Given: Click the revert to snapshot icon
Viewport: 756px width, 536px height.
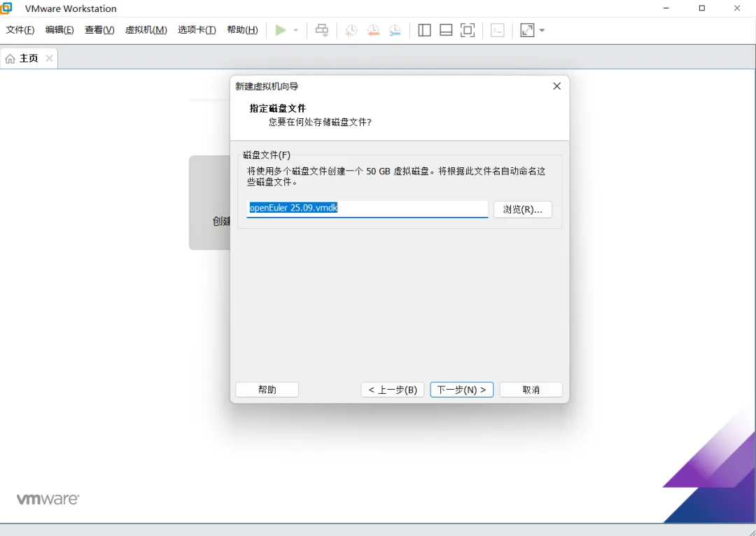Looking at the screenshot, I should [x=372, y=30].
